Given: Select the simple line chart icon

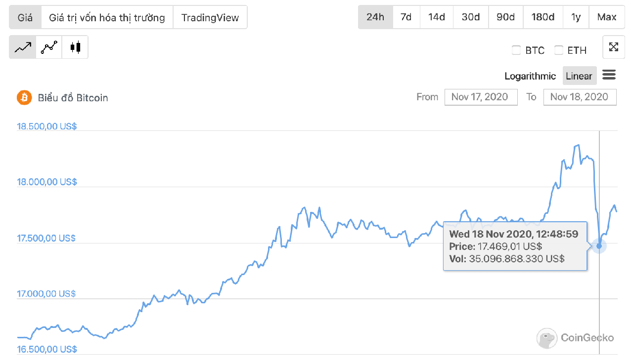Looking at the screenshot, I should [x=23, y=47].
